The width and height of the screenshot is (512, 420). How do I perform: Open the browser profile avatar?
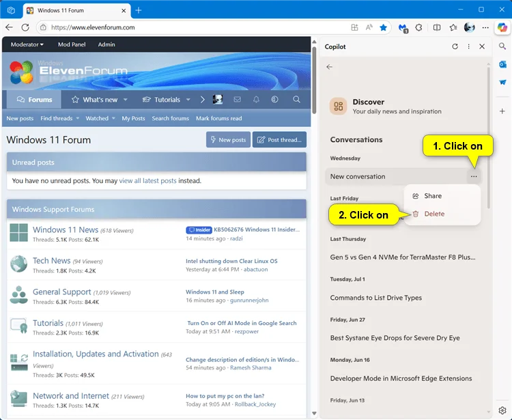469,27
